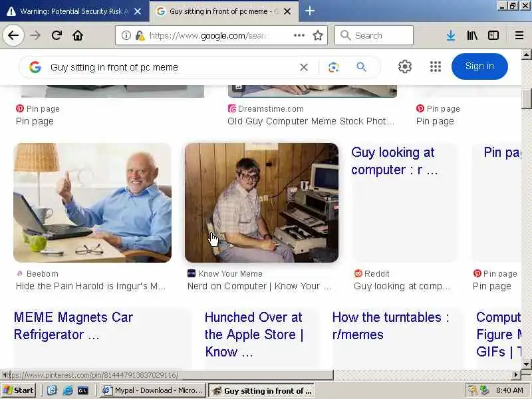Click horizontal scrollbar right arrow
This screenshot has height=399, width=532.
[516, 375]
